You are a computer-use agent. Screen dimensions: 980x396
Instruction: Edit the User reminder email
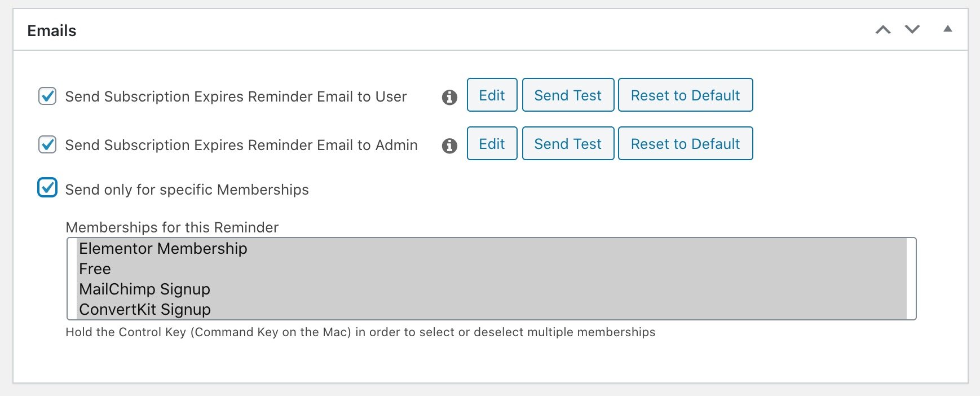[x=492, y=95]
